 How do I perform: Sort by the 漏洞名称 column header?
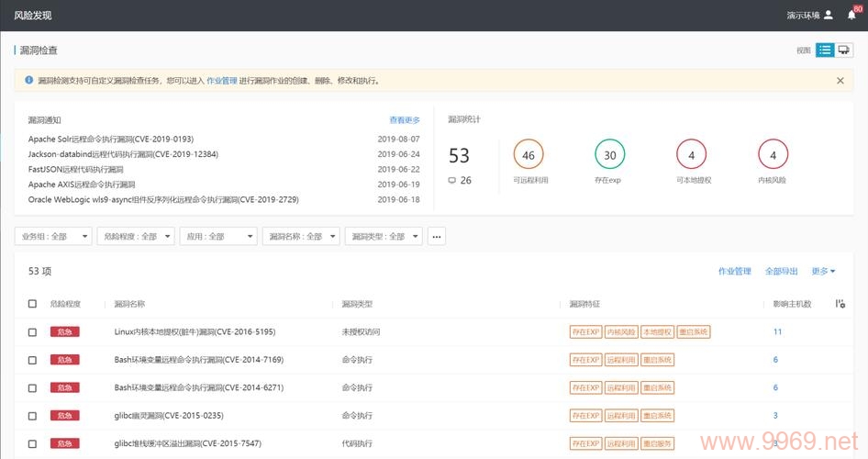129,304
